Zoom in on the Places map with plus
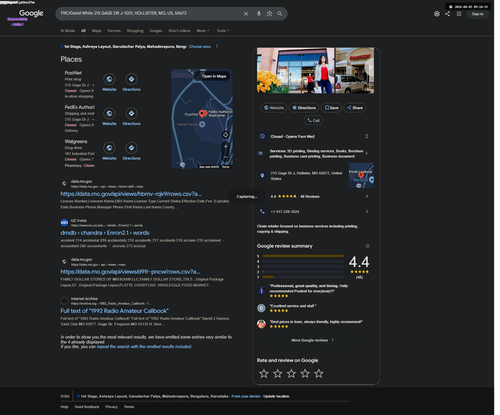500x415 pixels. point(225,146)
